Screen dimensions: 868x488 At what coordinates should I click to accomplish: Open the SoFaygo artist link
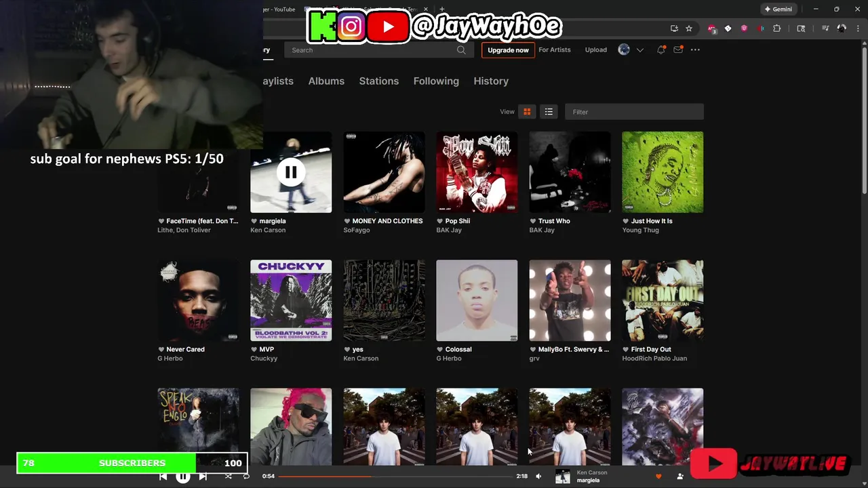[357, 230]
